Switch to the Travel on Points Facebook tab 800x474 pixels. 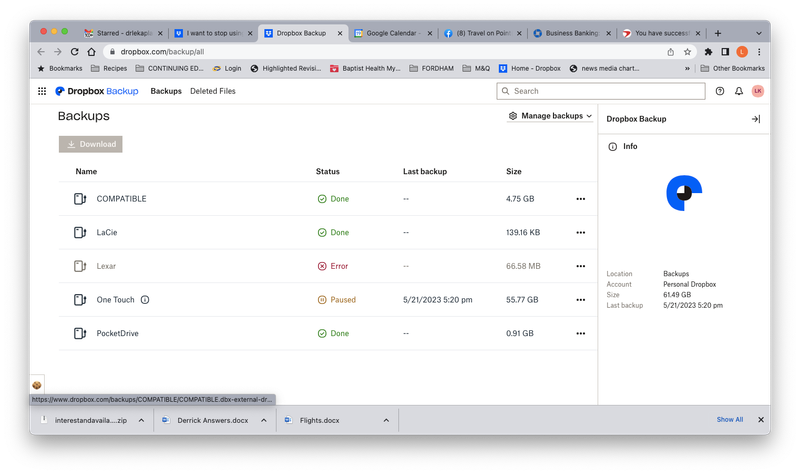(483, 33)
